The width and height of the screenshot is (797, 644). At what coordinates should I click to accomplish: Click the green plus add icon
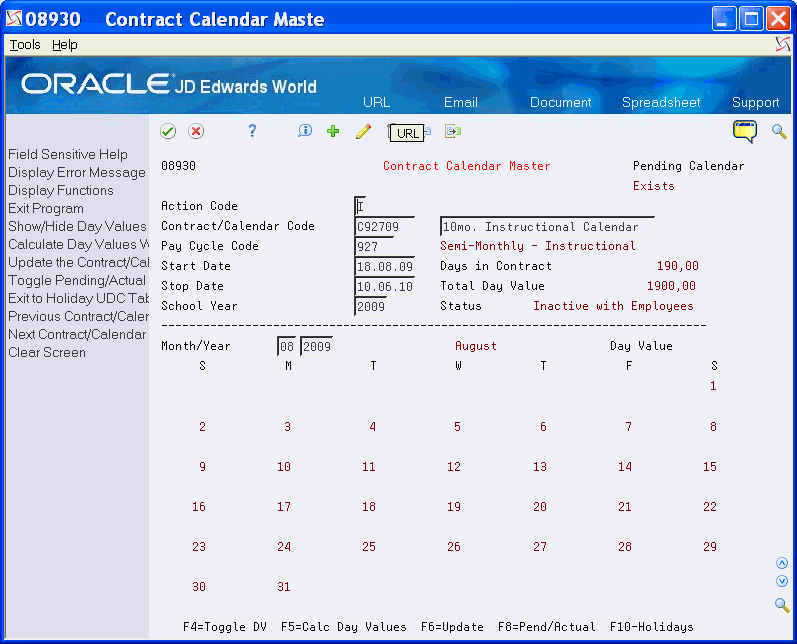[333, 131]
